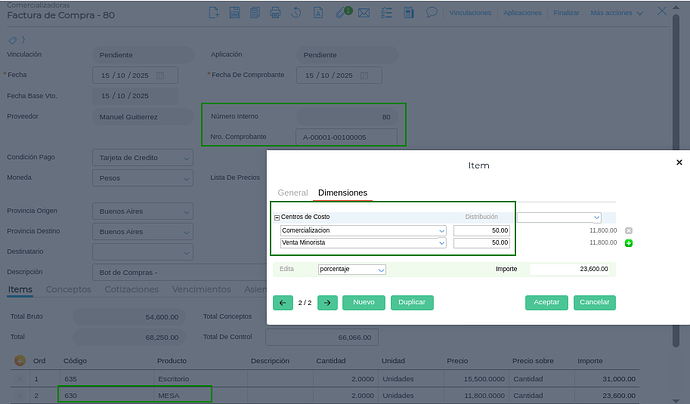Collapse the Centros de Costo section
The image size is (690, 404).
pos(277,217)
